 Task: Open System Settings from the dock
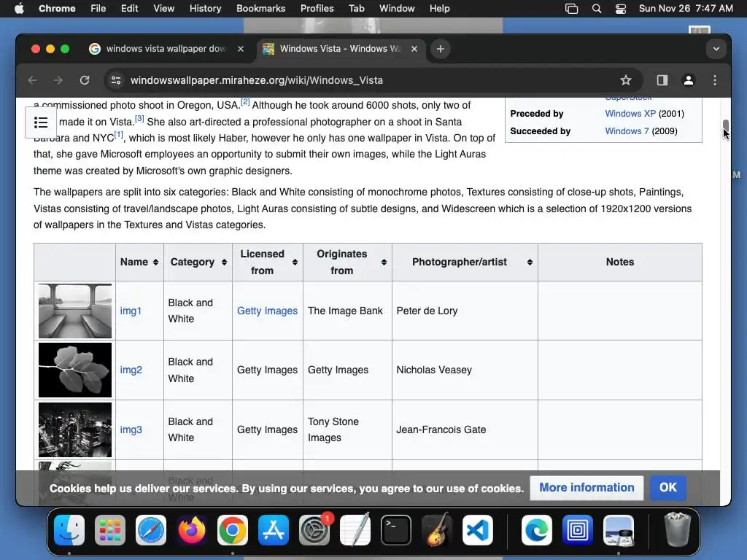pos(314,530)
